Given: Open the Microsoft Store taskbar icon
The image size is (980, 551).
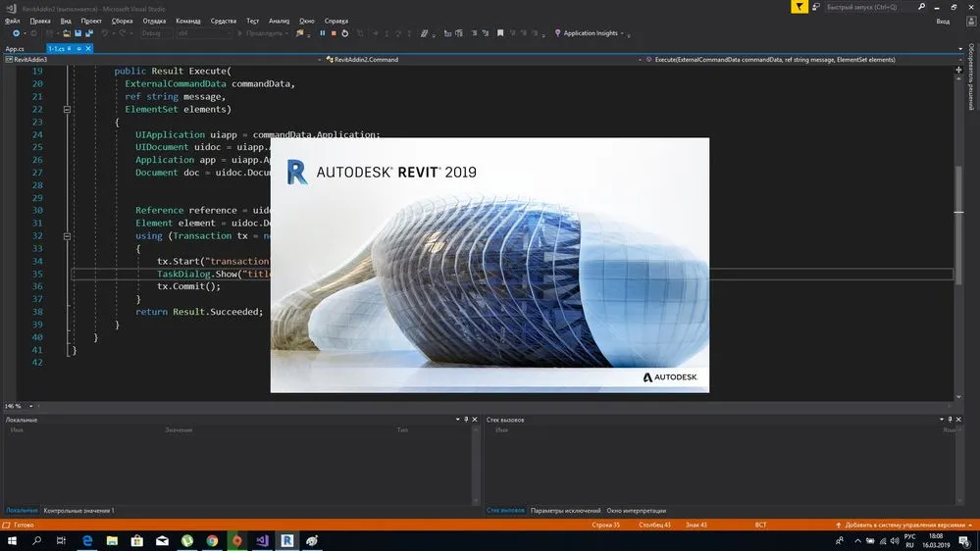Looking at the screenshot, I should click(x=137, y=540).
